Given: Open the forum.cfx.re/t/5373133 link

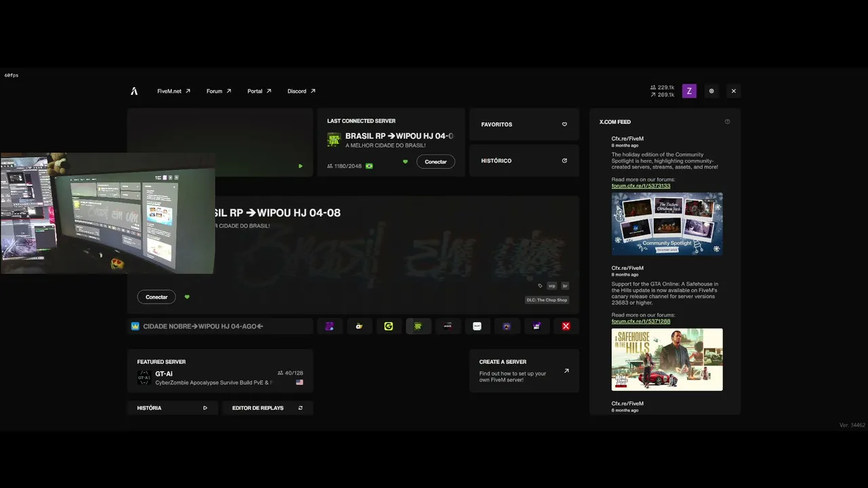Looking at the screenshot, I should coord(641,186).
